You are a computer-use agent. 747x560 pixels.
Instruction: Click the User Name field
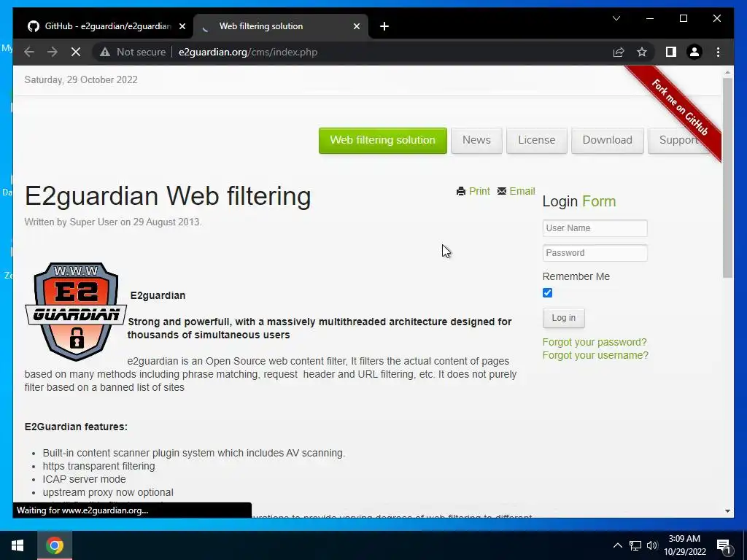[595, 228]
